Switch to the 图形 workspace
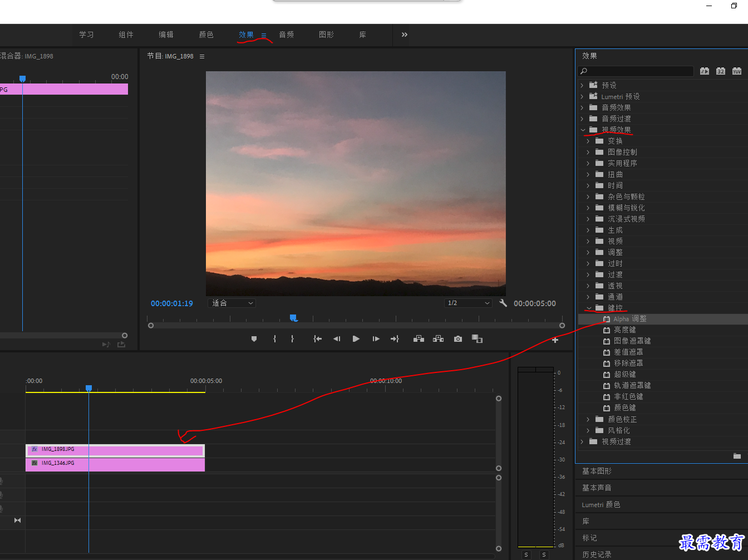 326,35
